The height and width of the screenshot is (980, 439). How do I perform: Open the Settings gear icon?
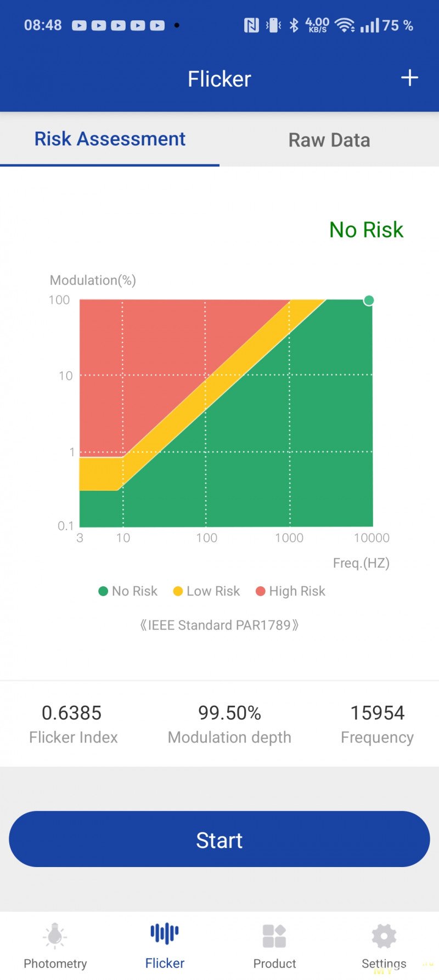(384, 936)
